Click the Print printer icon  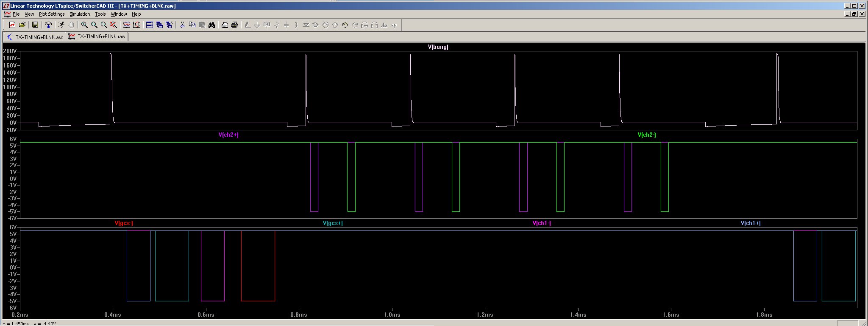(234, 25)
